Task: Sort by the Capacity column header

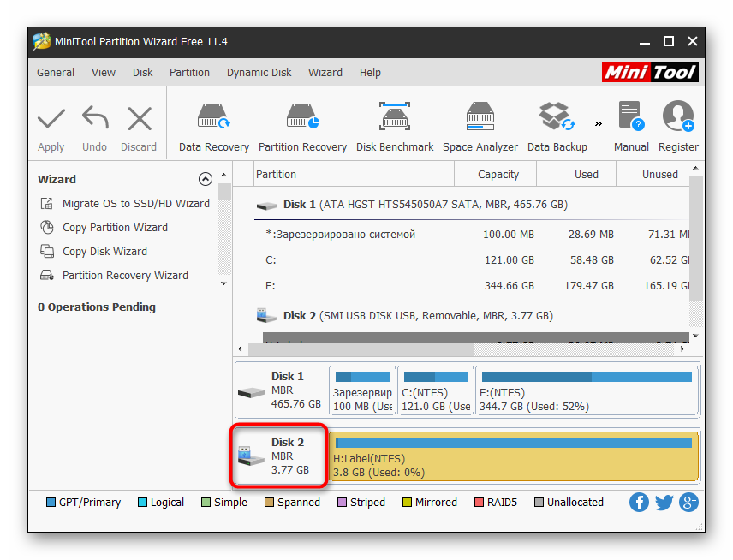Action: (x=498, y=174)
